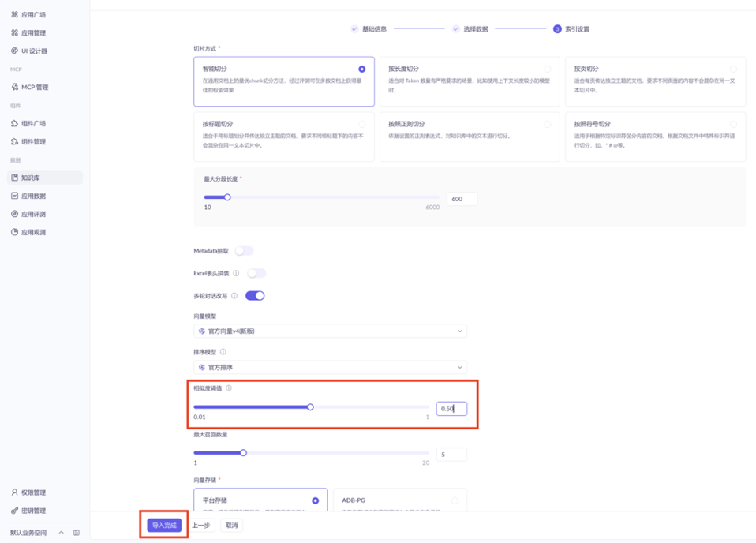Click the 应用管理 sidebar icon
The height and width of the screenshot is (543, 756).
pyautogui.click(x=14, y=33)
